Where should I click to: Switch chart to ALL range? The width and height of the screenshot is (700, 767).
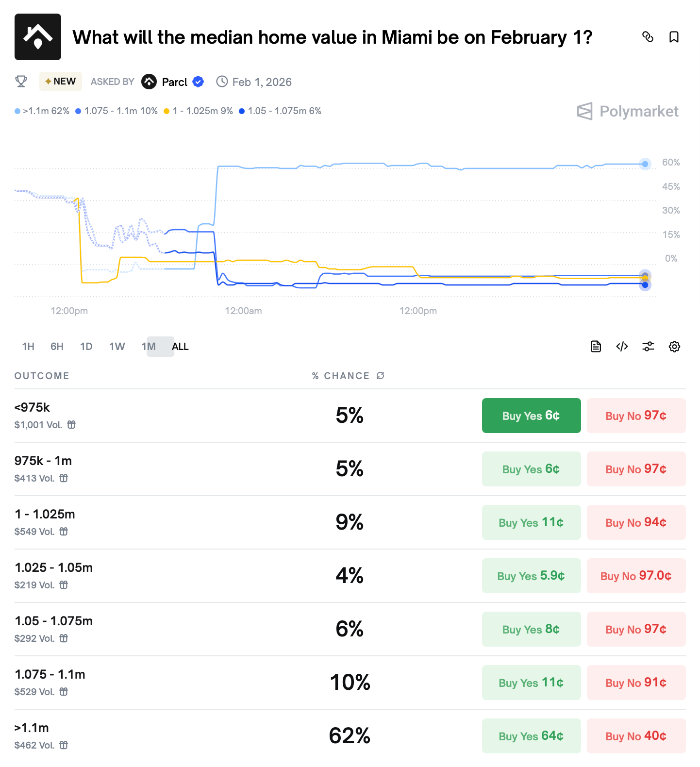pyautogui.click(x=180, y=347)
